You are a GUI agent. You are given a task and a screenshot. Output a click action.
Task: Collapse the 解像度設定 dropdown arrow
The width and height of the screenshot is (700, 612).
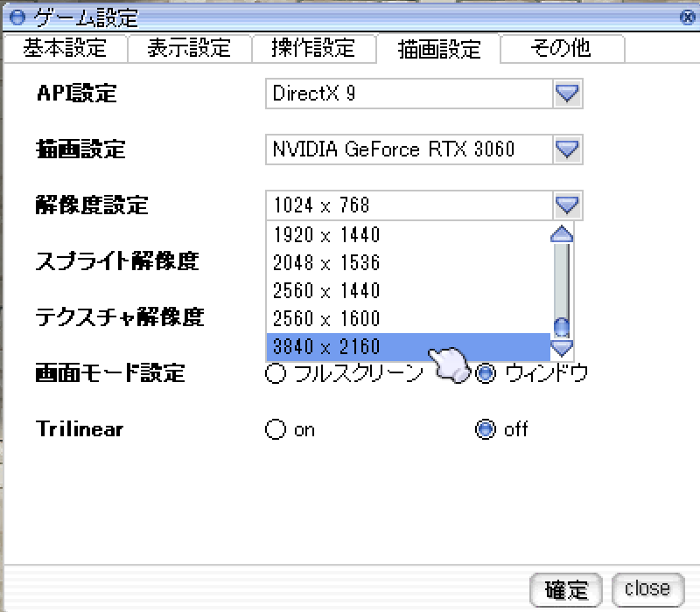[x=568, y=205]
